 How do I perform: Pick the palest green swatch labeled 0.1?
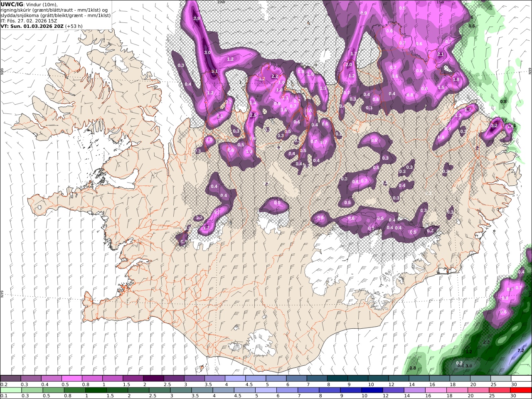click(11, 390)
